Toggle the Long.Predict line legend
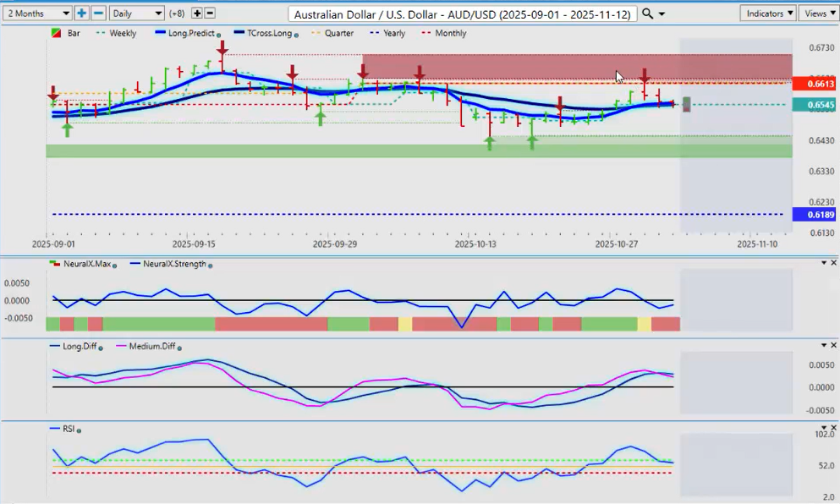This screenshot has height=504, width=840. (x=189, y=33)
